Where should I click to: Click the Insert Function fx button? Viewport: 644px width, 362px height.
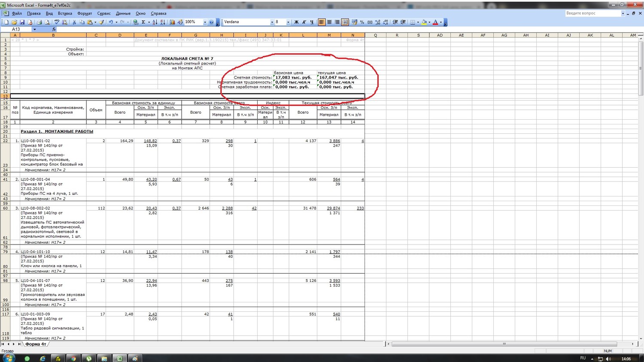tap(54, 29)
